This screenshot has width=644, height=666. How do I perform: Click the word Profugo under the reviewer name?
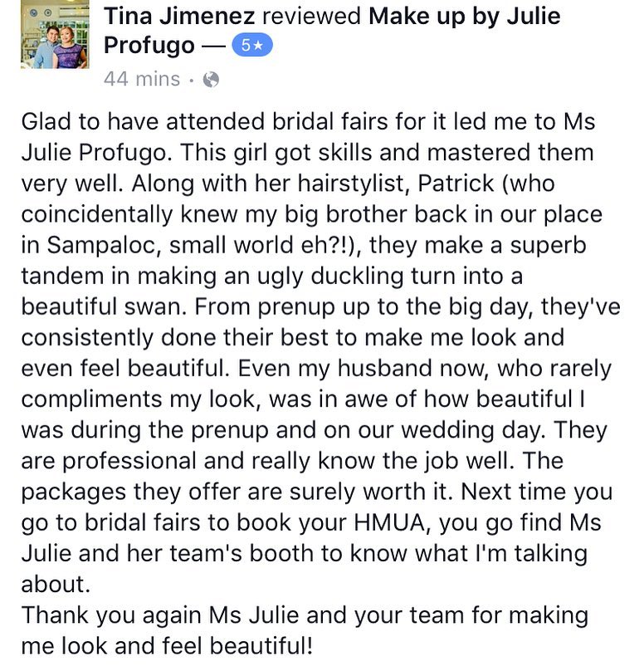(x=149, y=46)
